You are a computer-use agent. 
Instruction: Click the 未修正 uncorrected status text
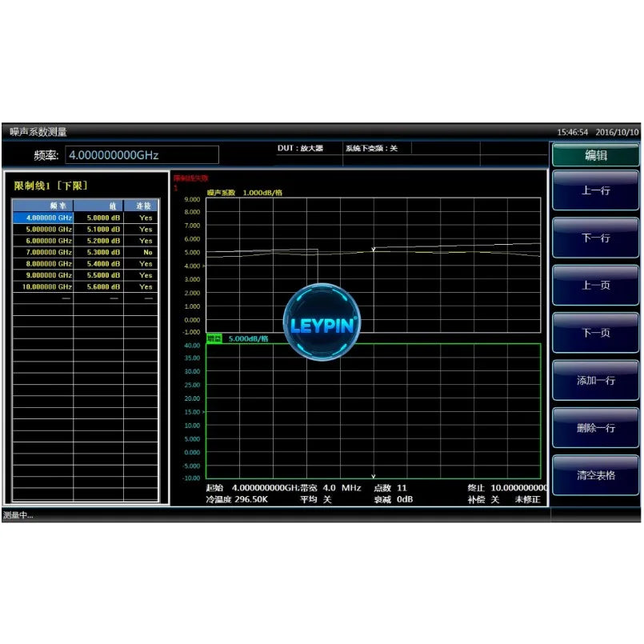point(528,499)
